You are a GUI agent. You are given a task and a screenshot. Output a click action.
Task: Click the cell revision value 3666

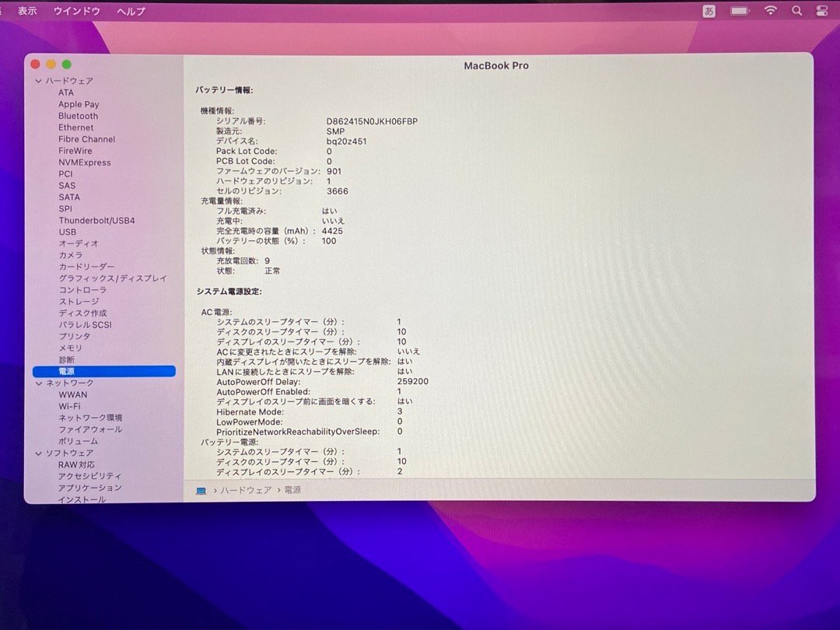point(338,191)
